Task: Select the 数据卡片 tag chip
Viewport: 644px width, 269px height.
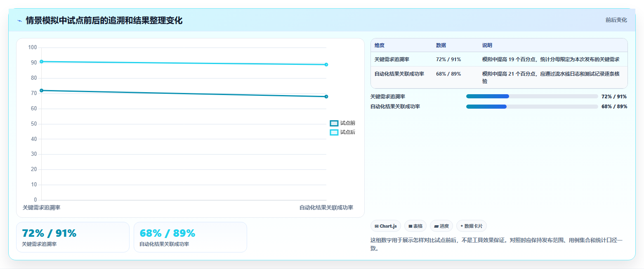Action: [471, 226]
